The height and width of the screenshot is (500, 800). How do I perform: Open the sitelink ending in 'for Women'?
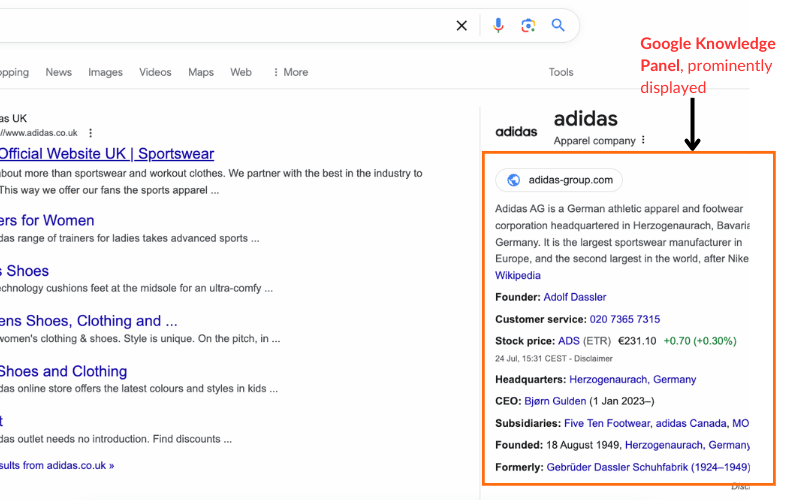(47, 220)
